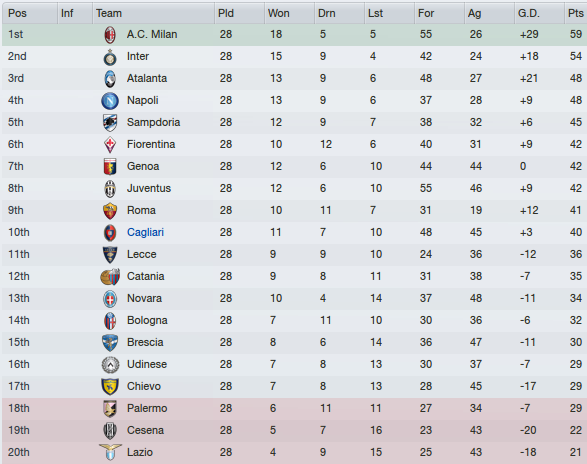Click the Fiorentina lily badge
Viewport: 587px width, 464px height.
[110, 145]
